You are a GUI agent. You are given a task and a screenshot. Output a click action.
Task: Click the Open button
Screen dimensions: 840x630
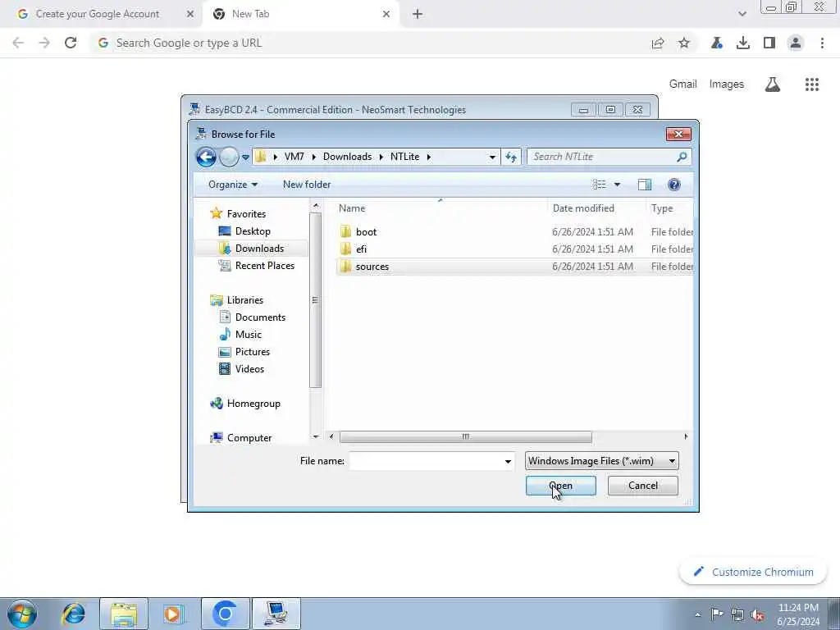(560, 486)
